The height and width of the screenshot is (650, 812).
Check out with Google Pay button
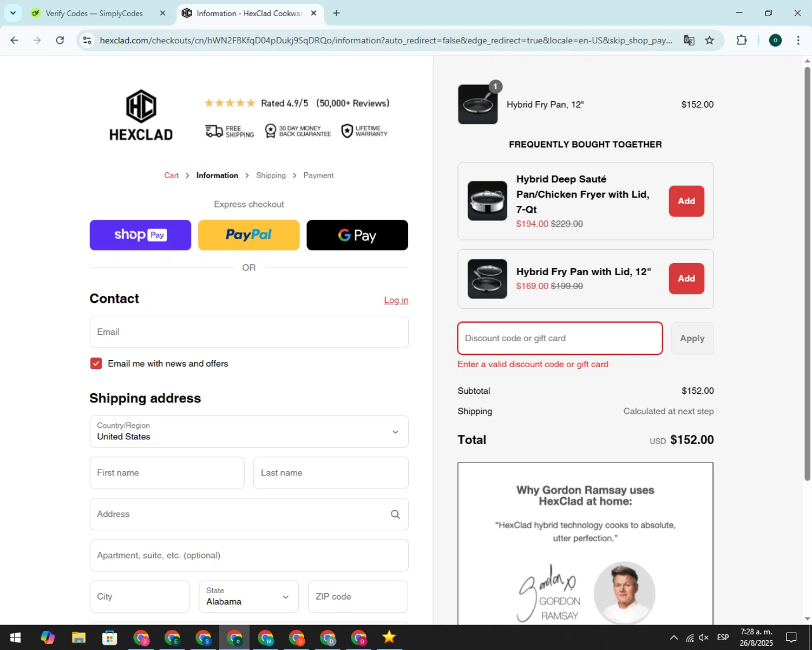click(x=357, y=235)
